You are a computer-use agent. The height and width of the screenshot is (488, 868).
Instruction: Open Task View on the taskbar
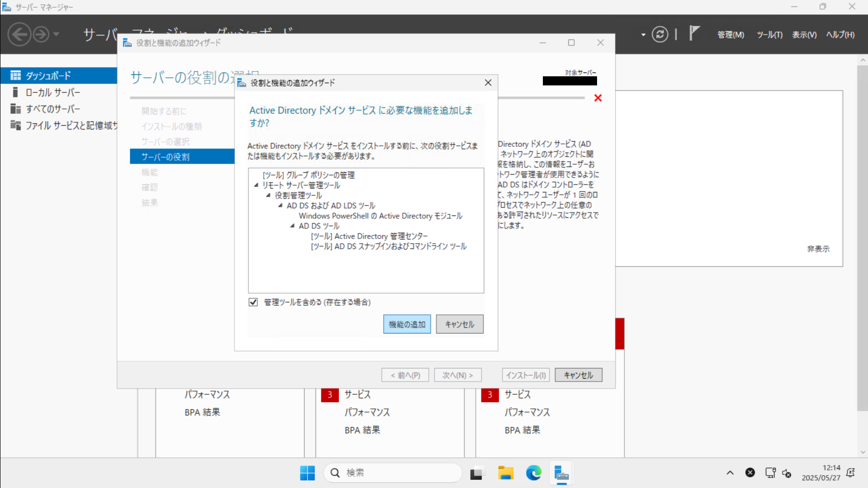click(476, 473)
